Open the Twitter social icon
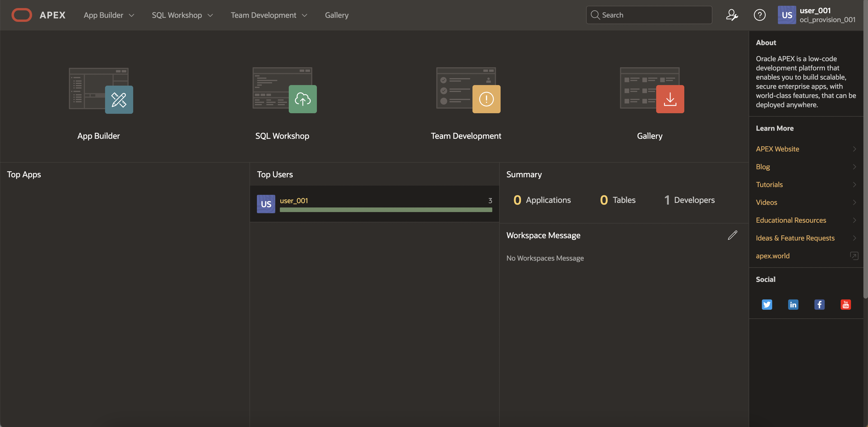The image size is (868, 427). pyautogui.click(x=767, y=305)
